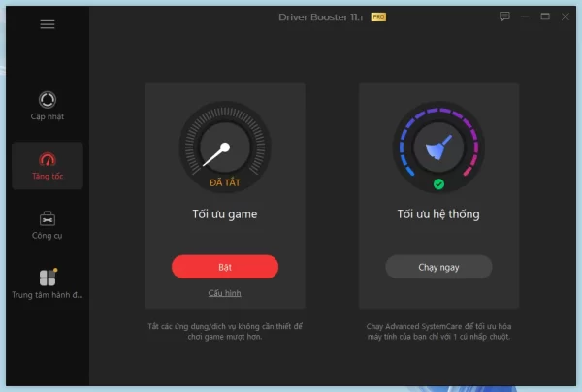This screenshot has height=392, width=582.
Task: Click the Tối ưu game heading
Action: pos(225,214)
